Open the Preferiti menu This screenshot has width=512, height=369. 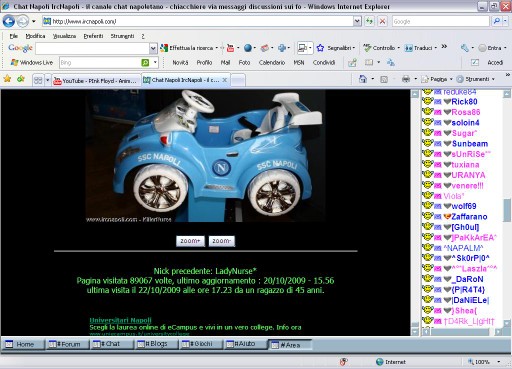click(x=93, y=36)
